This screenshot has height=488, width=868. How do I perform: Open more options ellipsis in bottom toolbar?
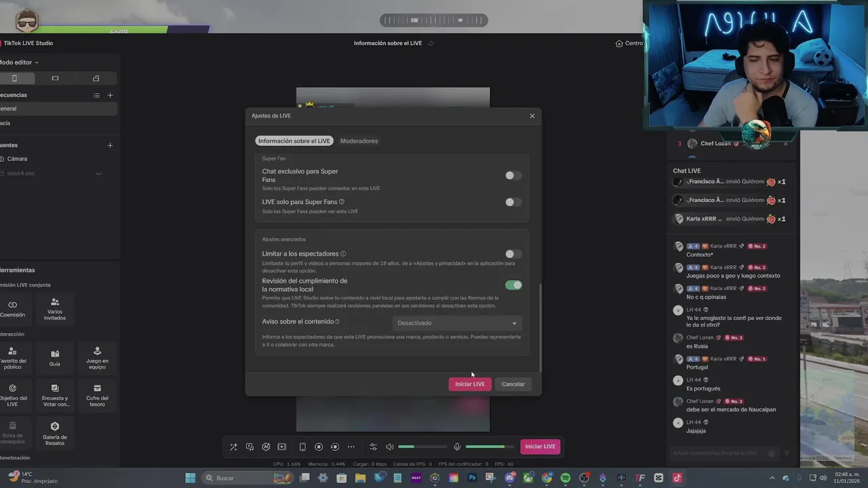click(351, 447)
